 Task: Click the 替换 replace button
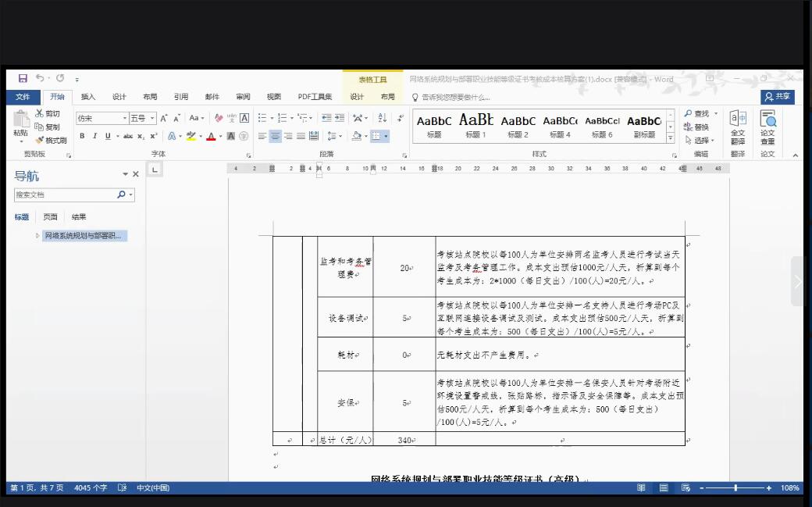tap(696, 127)
